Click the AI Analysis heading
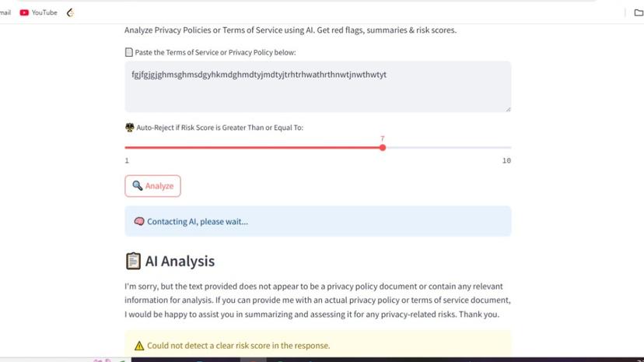The width and height of the screenshot is (644, 362). pos(180,262)
